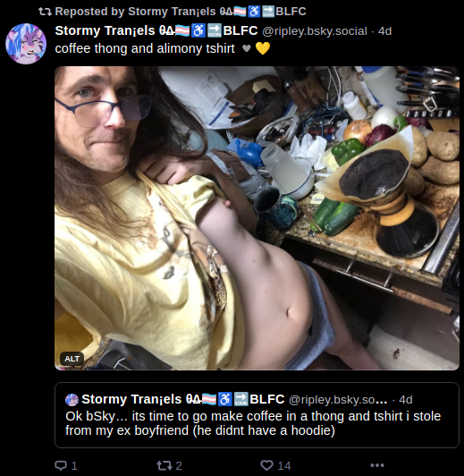This screenshot has width=464, height=476.
Task: Click the quoted post's 4d timestamp
Action: [406, 399]
